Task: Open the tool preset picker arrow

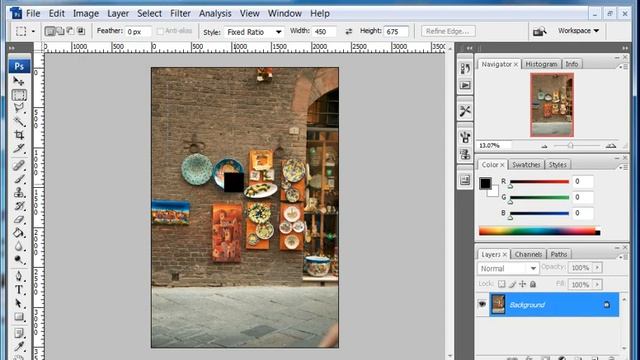Action: click(x=33, y=31)
